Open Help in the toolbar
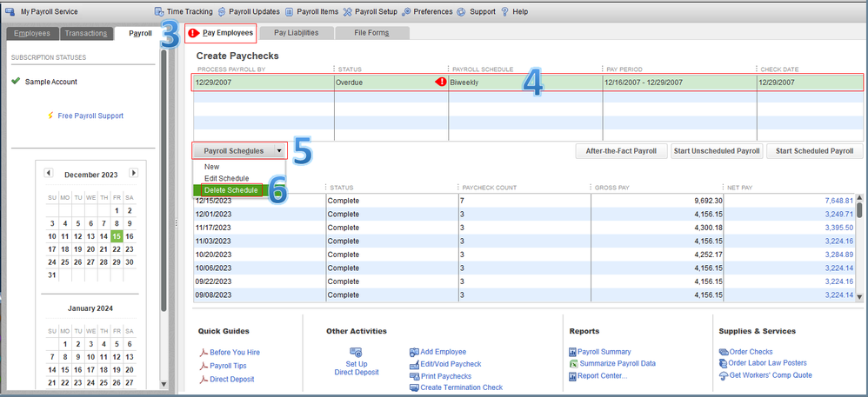The height and width of the screenshot is (397, 868). point(514,11)
